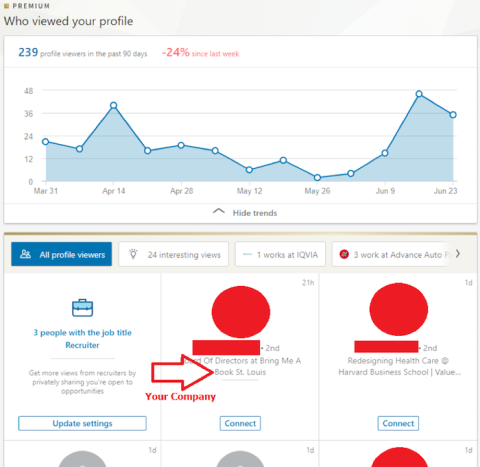This screenshot has height=467, width=480.
Task: Select the Jun 23 final data point
Action: click(x=453, y=115)
